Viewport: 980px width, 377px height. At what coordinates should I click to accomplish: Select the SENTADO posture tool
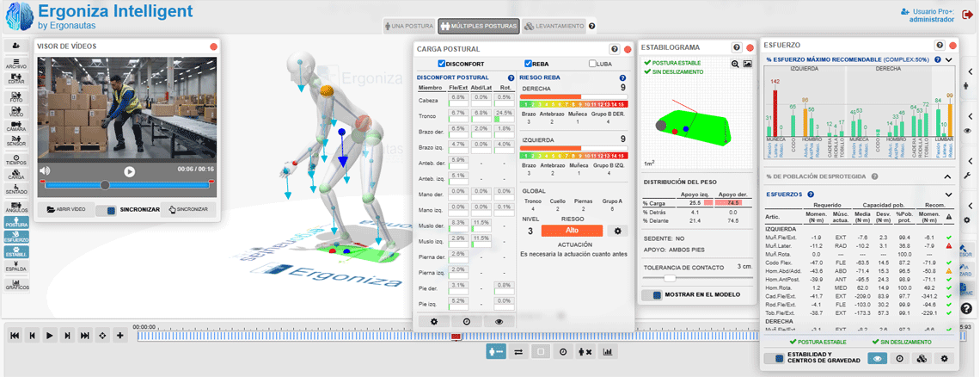(x=15, y=188)
